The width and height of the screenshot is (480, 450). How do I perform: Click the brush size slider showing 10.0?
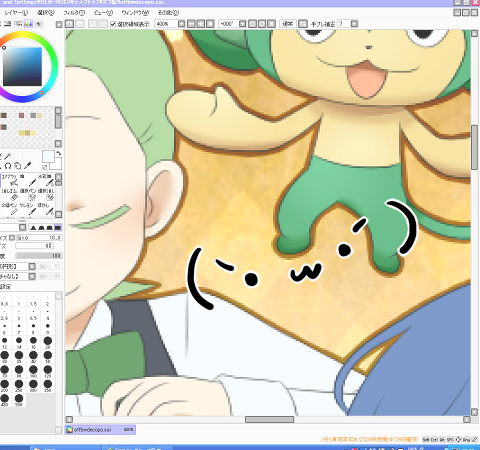[39, 238]
